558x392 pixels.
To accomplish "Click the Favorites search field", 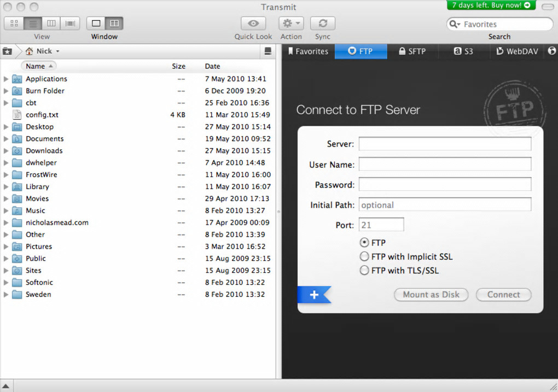I will (499, 24).
